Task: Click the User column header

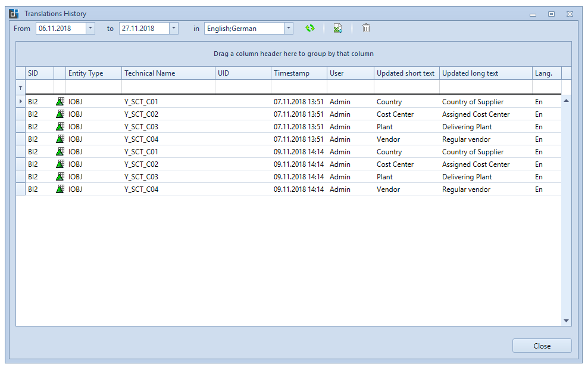Action: (x=349, y=73)
